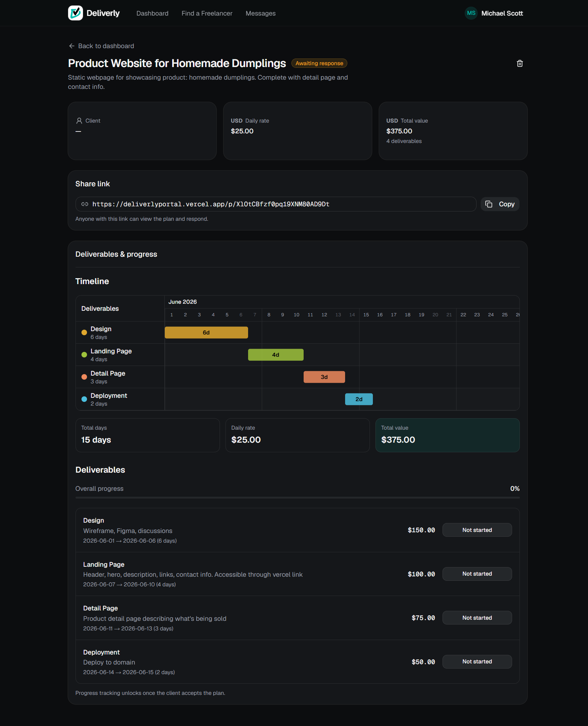The image size is (588, 726).
Task: Click the coral Detail Page dot
Action: [x=84, y=377]
